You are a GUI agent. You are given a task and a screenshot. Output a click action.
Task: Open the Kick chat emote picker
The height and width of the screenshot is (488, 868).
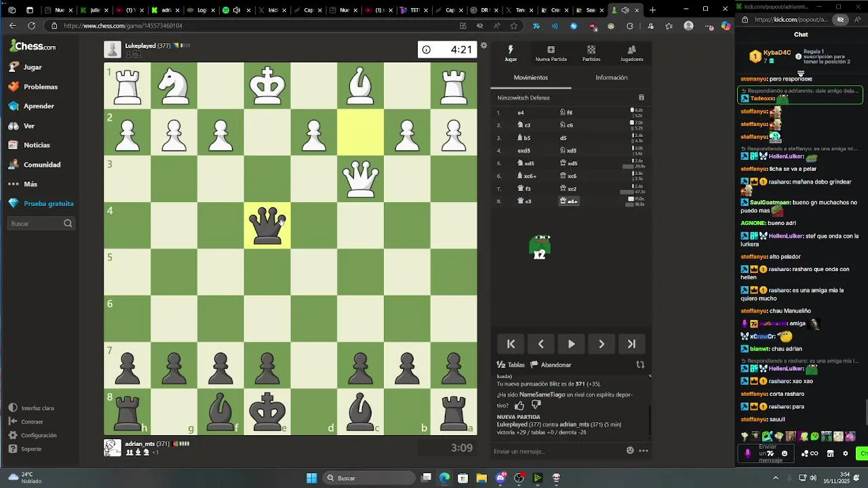click(x=785, y=453)
